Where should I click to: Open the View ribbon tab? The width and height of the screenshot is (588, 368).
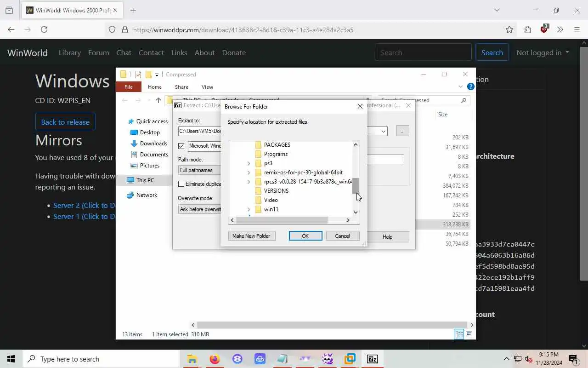coord(207,87)
